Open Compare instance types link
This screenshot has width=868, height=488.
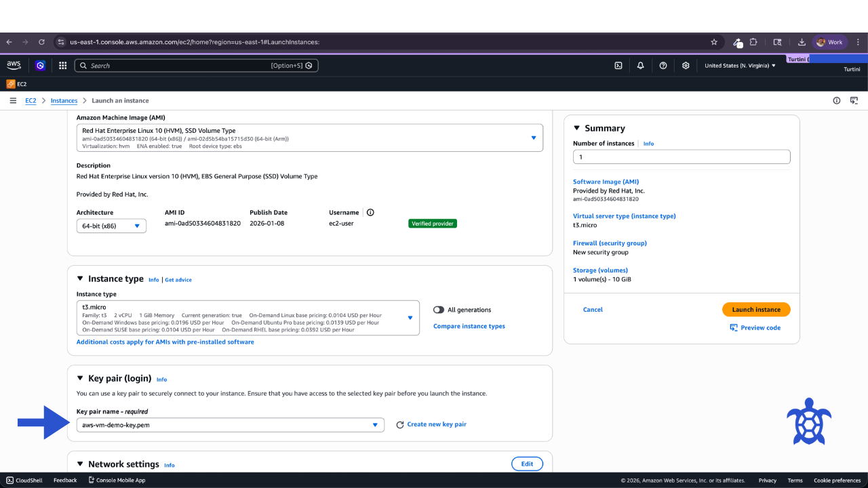(469, 326)
